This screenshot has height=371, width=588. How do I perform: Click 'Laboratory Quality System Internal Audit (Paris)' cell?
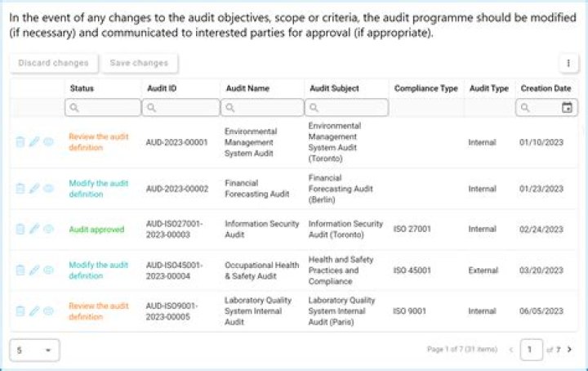tap(341, 311)
